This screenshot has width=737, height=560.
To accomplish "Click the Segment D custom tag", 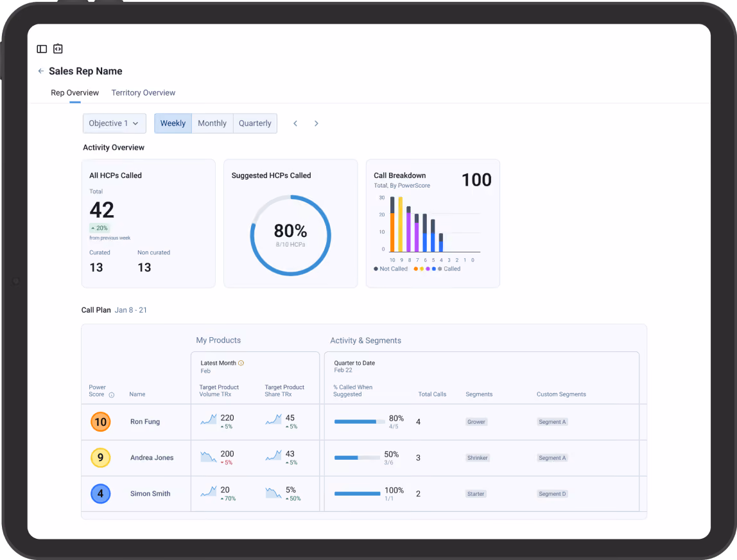I will (x=552, y=494).
